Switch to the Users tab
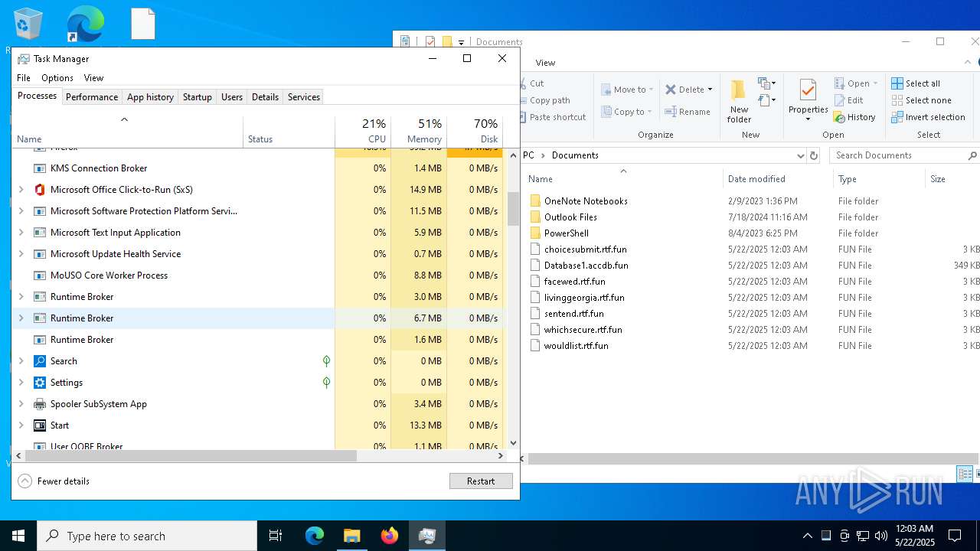The height and width of the screenshot is (551, 980). coord(232,97)
